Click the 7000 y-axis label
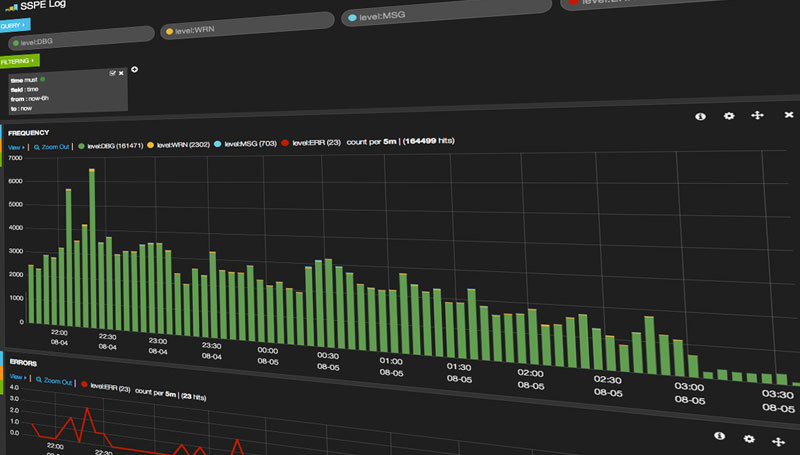Viewport: 800px width, 455px height. (15, 158)
